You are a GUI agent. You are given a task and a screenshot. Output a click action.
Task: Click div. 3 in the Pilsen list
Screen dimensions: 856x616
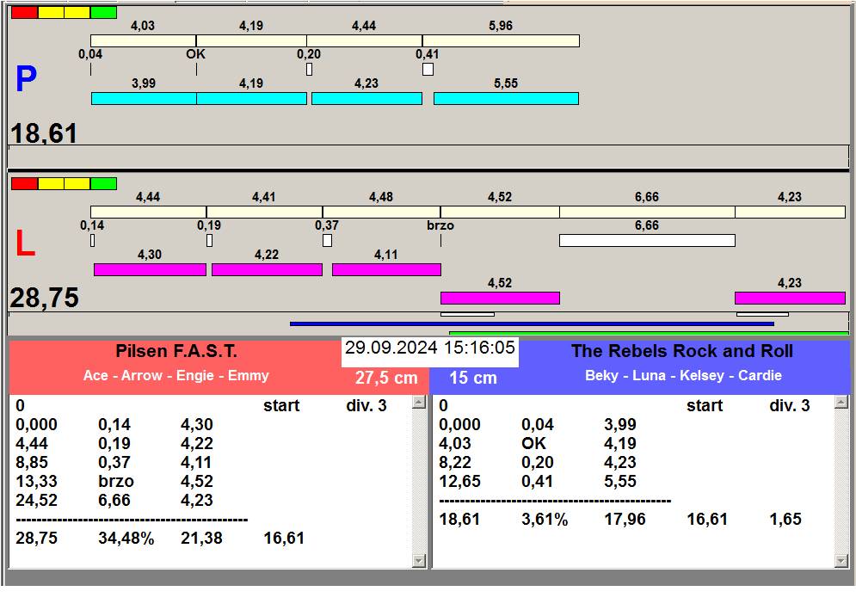366,406
